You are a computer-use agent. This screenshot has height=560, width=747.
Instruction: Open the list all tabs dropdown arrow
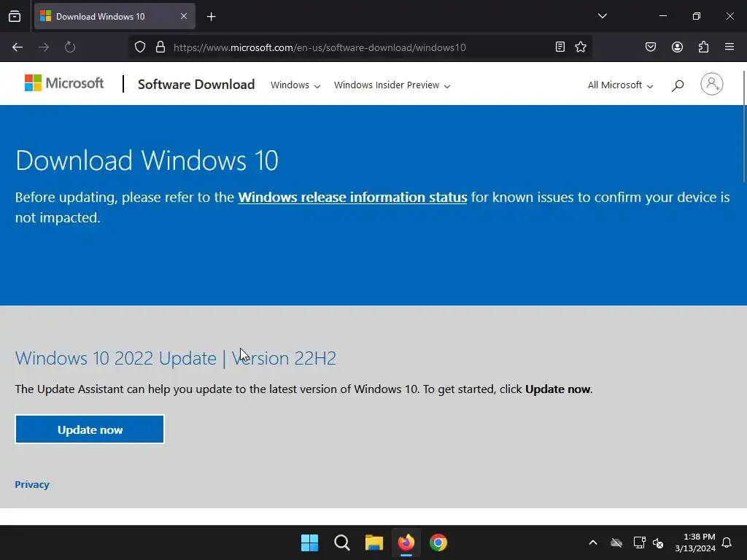pyautogui.click(x=602, y=16)
